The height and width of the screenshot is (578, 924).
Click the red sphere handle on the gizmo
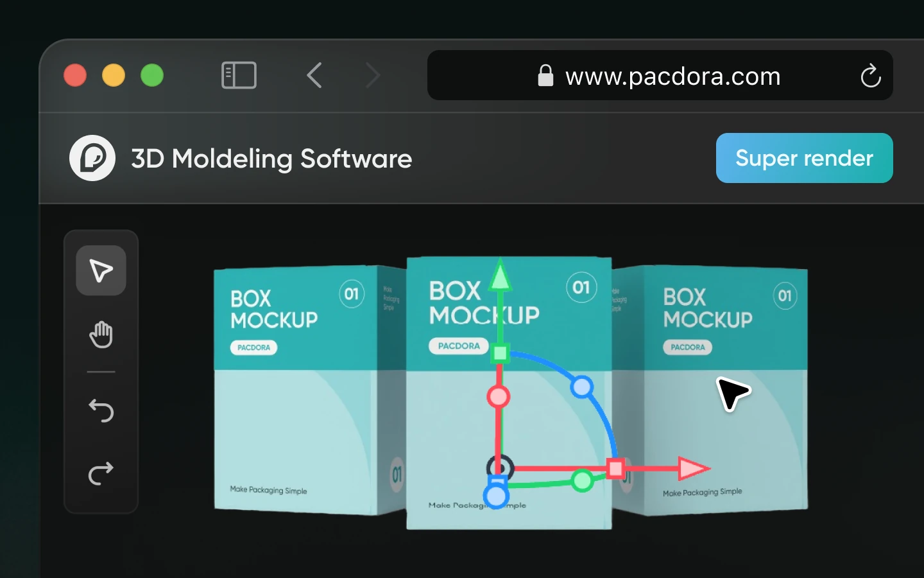pos(499,397)
